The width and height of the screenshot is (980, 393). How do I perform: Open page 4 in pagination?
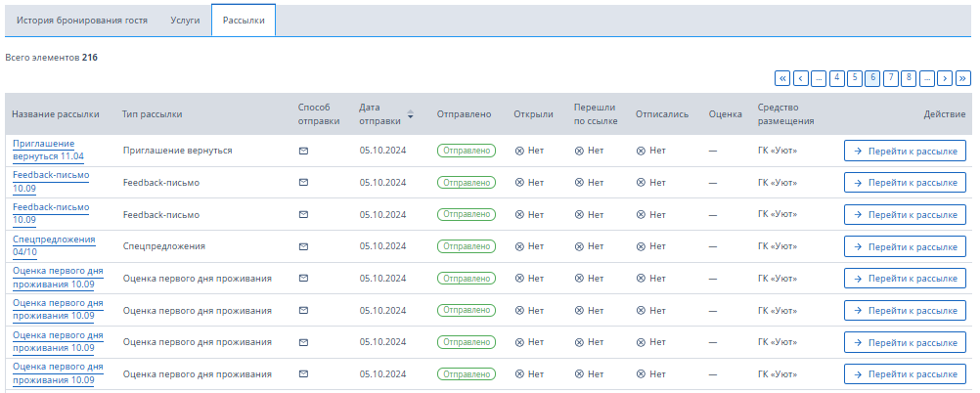(837, 78)
